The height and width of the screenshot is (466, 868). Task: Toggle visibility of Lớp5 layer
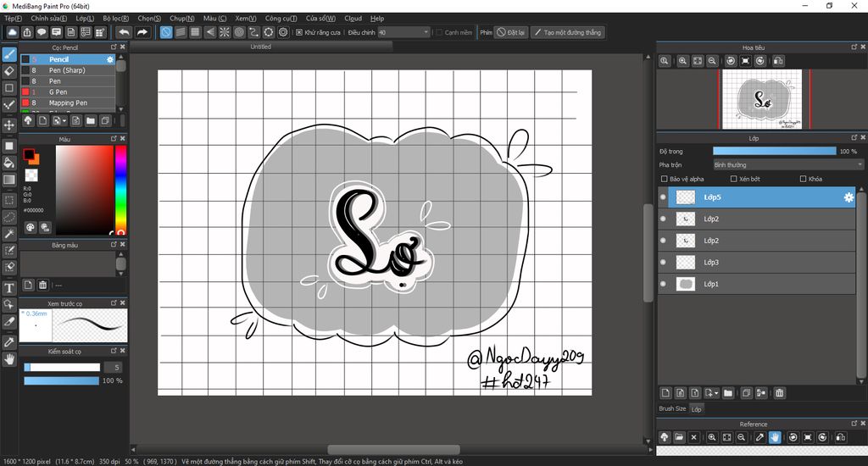(663, 197)
